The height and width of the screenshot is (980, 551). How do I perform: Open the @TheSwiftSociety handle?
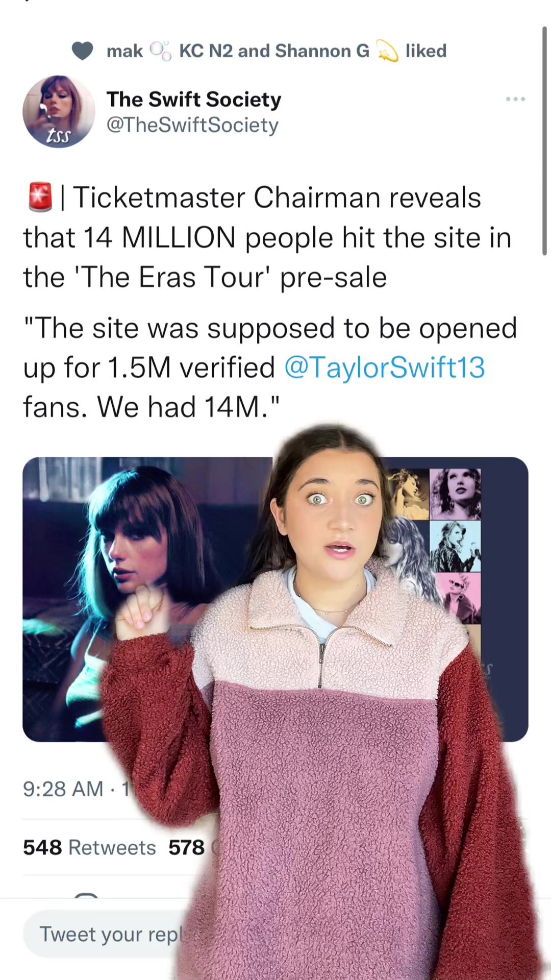pyautogui.click(x=192, y=125)
